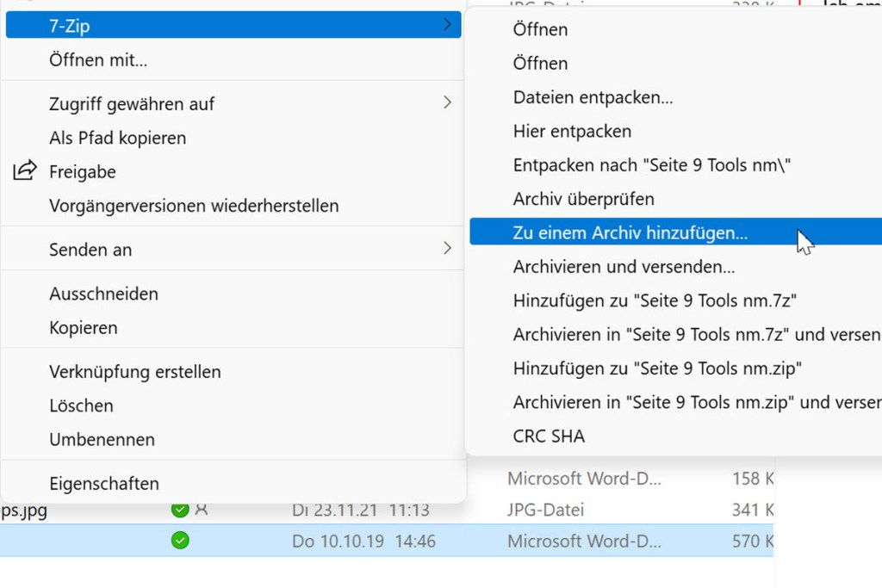The width and height of the screenshot is (882, 588).
Task: Choose 'Löschen' from the context menu
Action: tap(81, 405)
